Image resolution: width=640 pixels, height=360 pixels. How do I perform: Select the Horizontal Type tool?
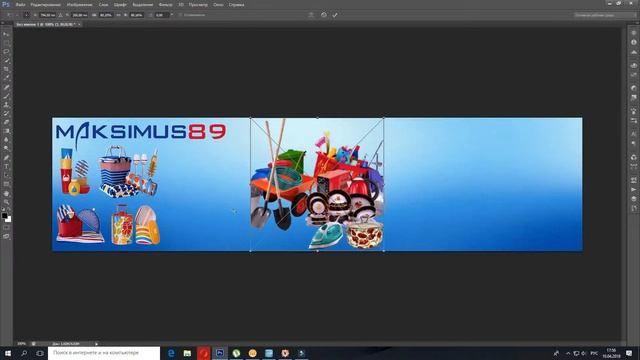(x=6, y=167)
